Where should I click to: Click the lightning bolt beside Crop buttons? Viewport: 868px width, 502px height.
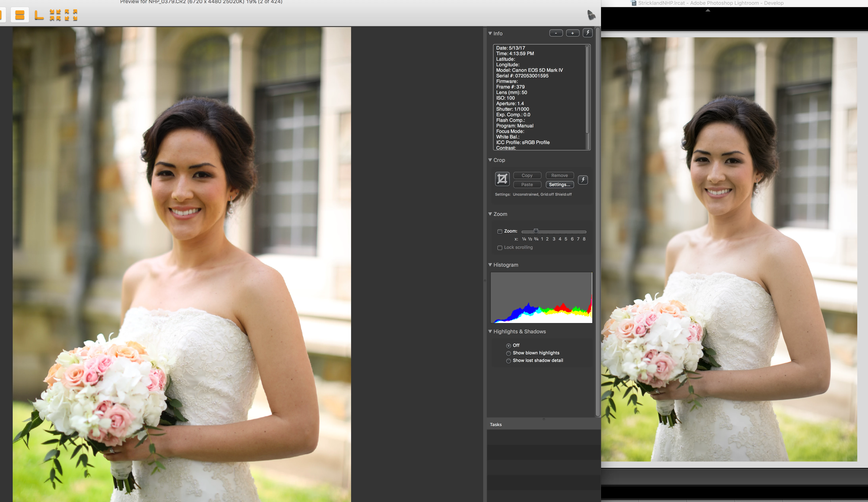pos(583,180)
